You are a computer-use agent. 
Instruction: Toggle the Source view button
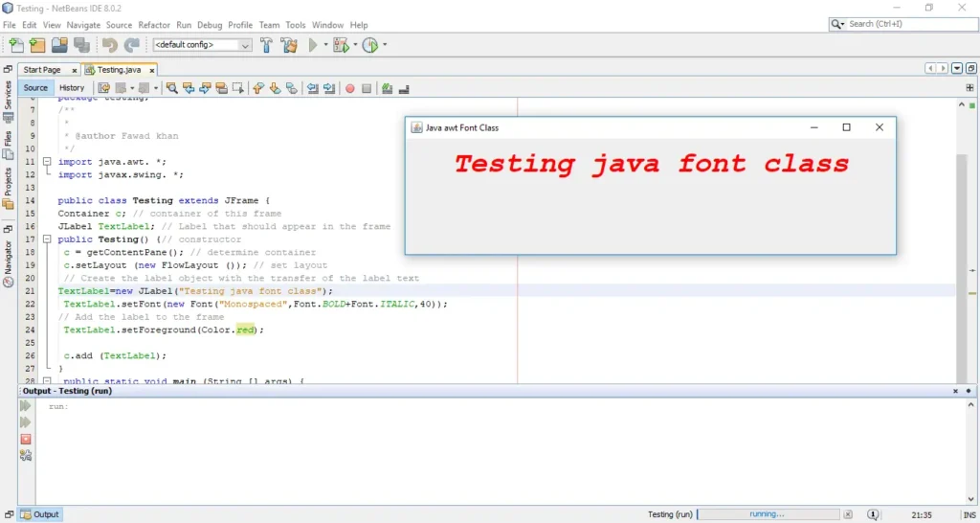[35, 88]
